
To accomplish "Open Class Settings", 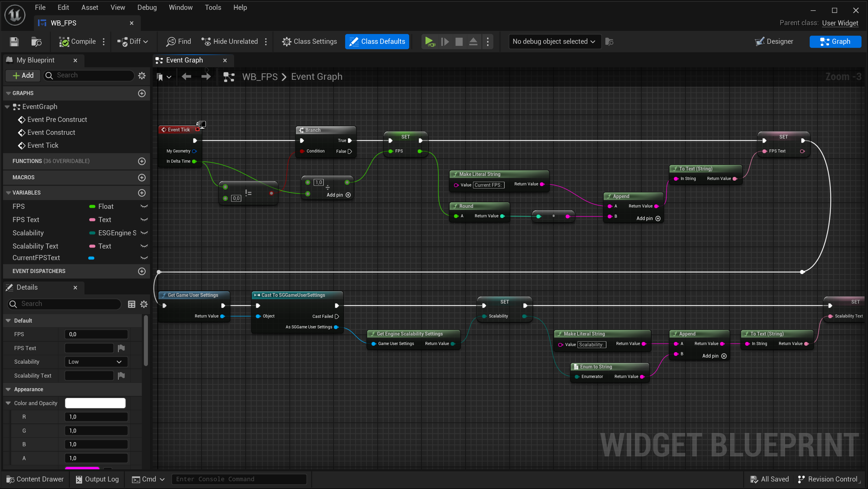I will [309, 41].
